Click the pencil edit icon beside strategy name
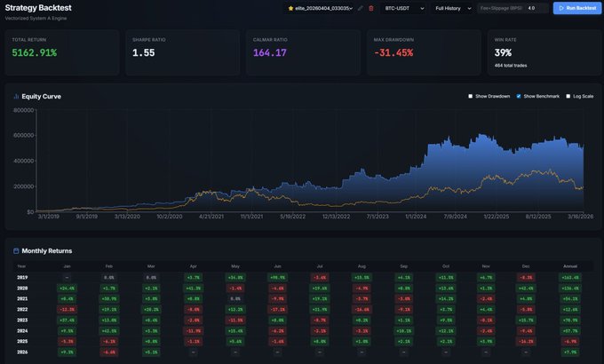Screen dimensions: 604x364 point(361,8)
